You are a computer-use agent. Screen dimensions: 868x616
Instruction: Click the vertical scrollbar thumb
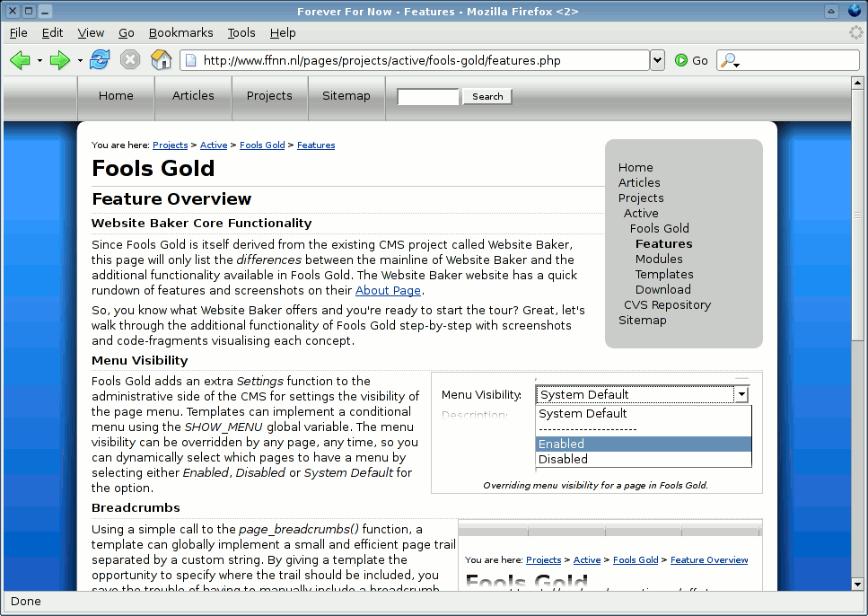[857, 214]
